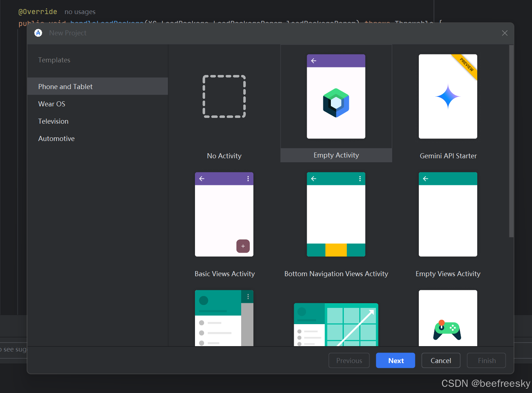Select the navigation drawer template thumbnail
This screenshot has height=393, width=532.
pos(224,318)
